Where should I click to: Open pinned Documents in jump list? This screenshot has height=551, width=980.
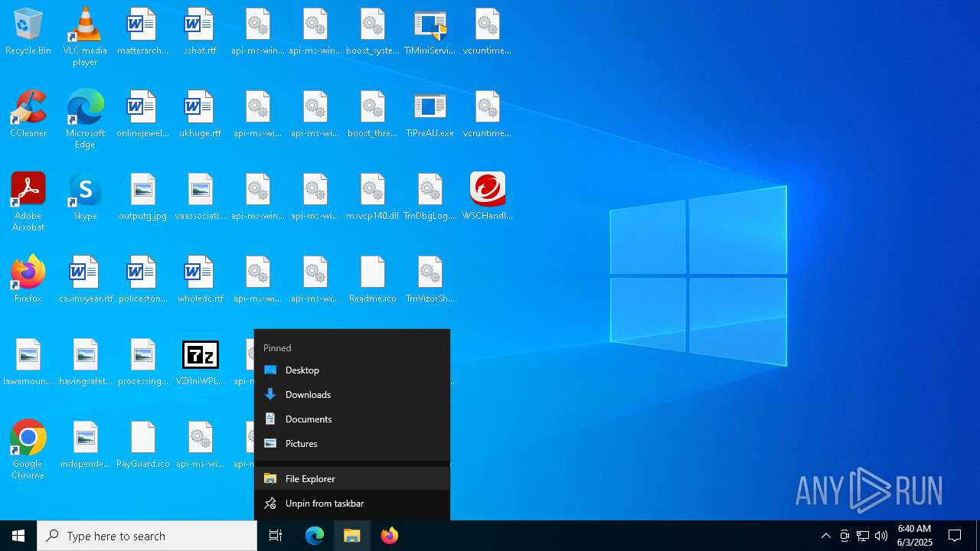352,419
